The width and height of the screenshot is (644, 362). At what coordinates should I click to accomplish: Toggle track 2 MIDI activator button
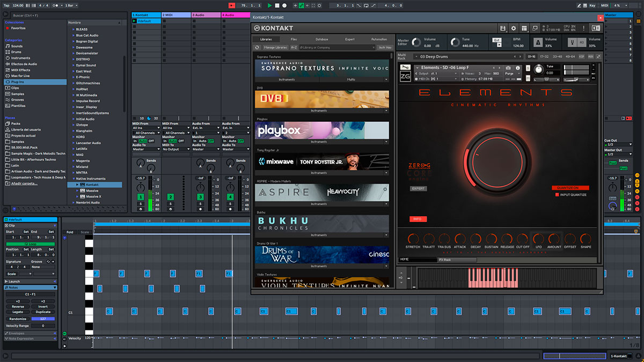[x=170, y=197]
